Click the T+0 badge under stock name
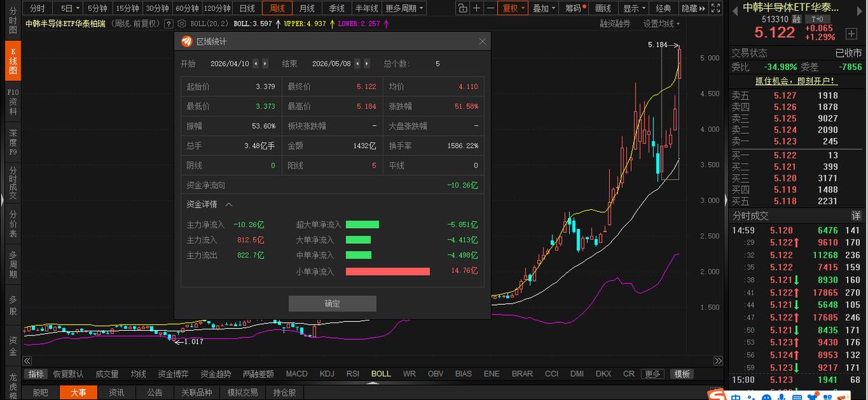This screenshot has height=400, width=868. 816,19
